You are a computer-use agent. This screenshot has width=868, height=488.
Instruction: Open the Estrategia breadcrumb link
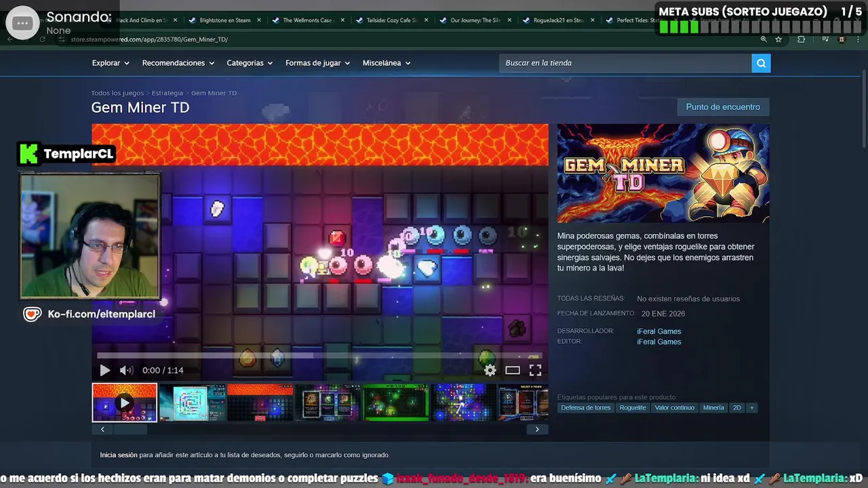click(x=167, y=93)
